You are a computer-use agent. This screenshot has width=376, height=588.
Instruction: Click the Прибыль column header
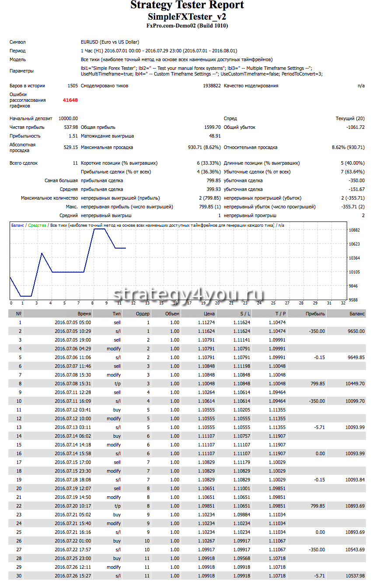[x=315, y=314]
